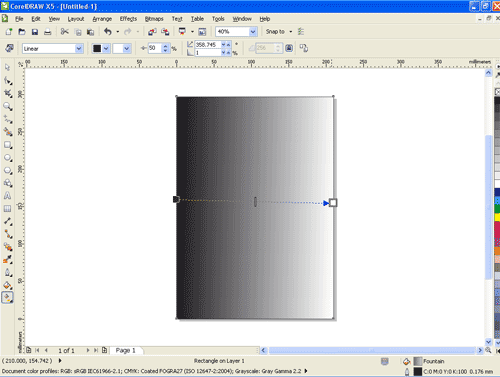Screen dimensions: 500x377
Task: Select the Fill bucket tool
Action: [x=7, y=285]
